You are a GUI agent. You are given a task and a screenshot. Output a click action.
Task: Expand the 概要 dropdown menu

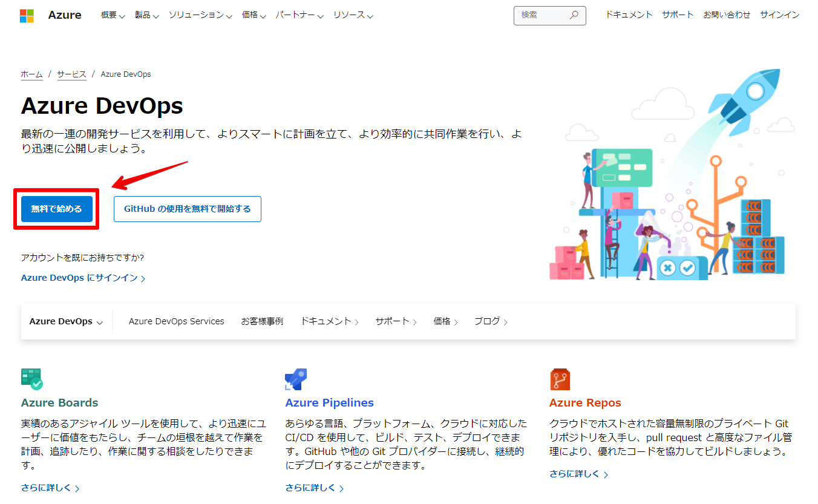click(x=113, y=15)
